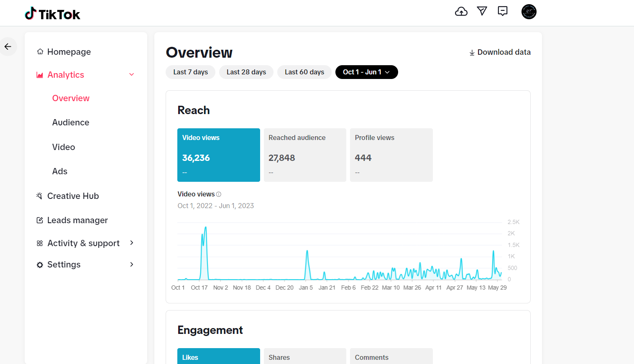Image resolution: width=634 pixels, height=364 pixels.
Task: Expand the Activity & support submenu arrow
Action: (x=132, y=243)
